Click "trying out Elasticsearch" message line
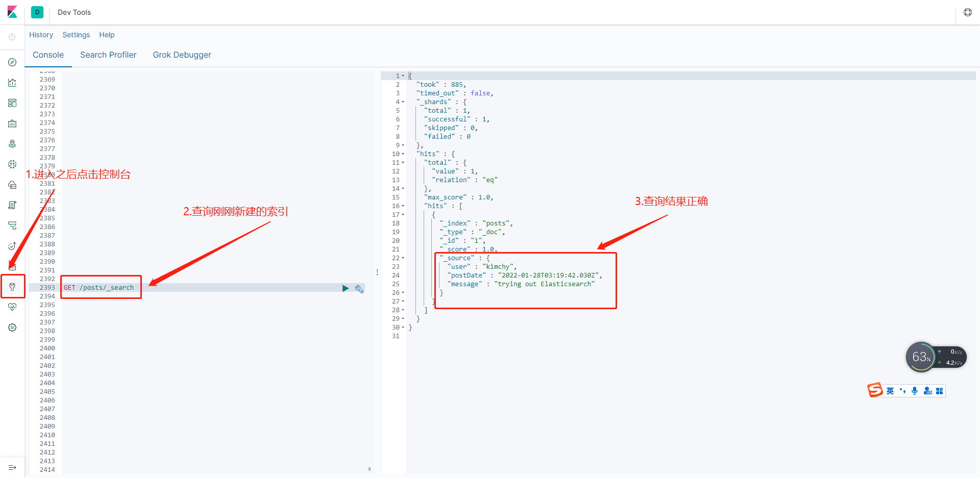The image size is (980, 478). [521, 284]
